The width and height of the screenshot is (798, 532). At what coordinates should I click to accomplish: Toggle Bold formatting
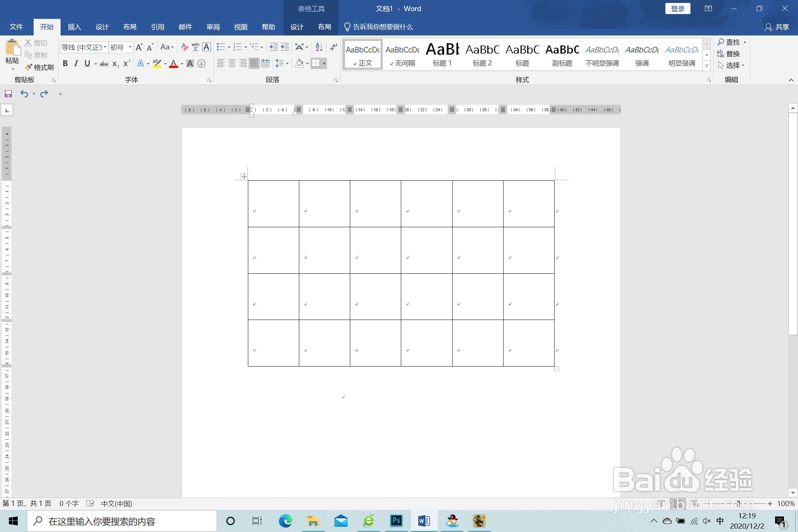point(65,64)
